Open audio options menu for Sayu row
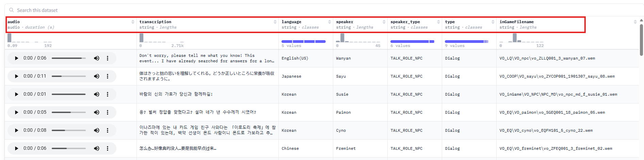The image size is (644, 160). click(108, 76)
